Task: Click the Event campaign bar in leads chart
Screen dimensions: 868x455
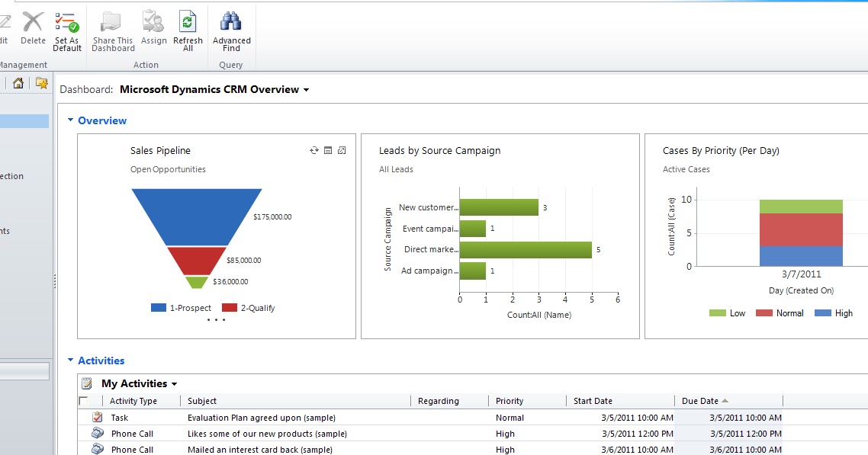Action: click(473, 229)
